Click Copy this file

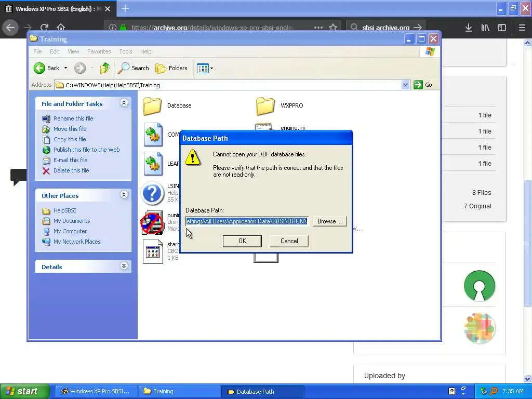[x=70, y=139]
